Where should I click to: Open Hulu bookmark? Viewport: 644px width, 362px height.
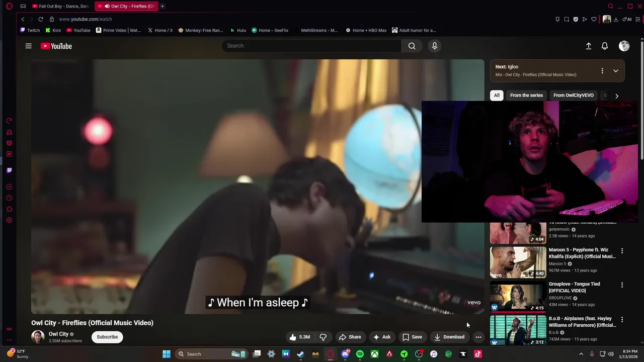(238, 30)
